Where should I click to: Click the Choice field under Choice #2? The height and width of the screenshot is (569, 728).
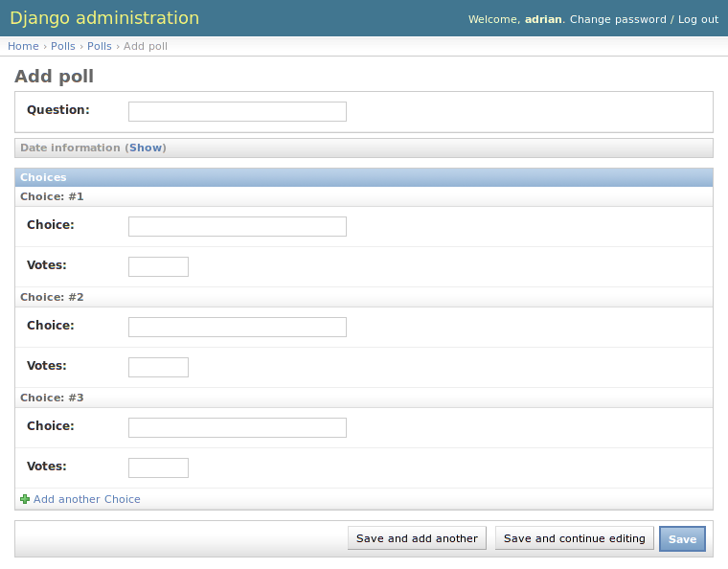point(237,327)
